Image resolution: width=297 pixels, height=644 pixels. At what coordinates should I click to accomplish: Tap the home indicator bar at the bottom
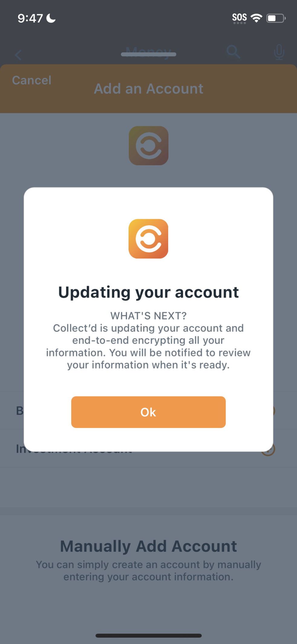point(148,636)
